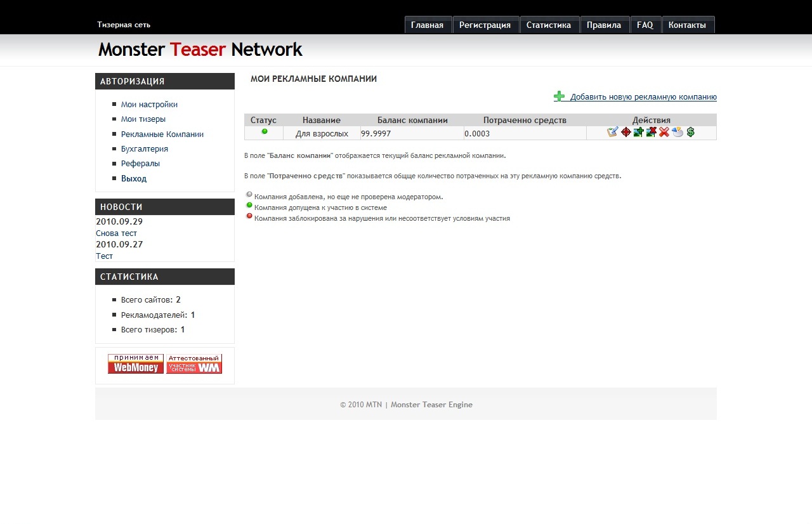Click the grey dot legend icon
Screen dimensions: 812x524
(x=249, y=195)
